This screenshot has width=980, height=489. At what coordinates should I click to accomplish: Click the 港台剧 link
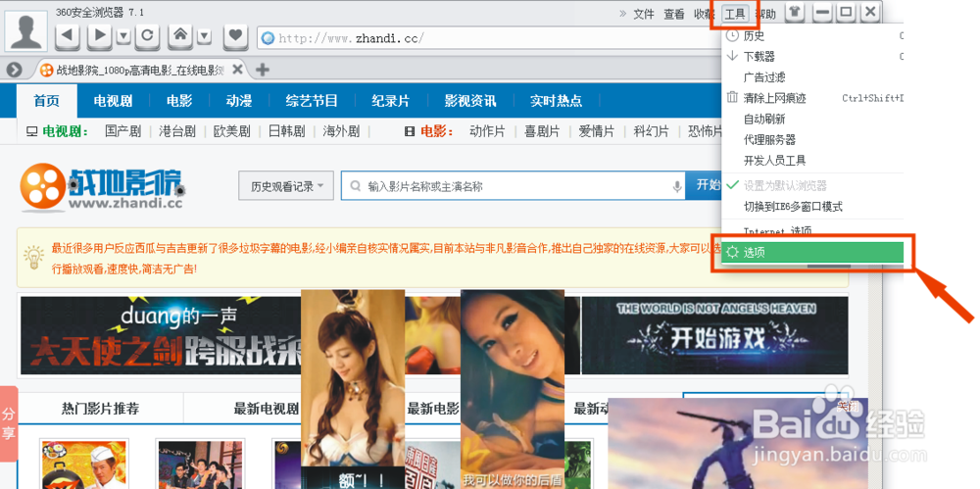[177, 131]
